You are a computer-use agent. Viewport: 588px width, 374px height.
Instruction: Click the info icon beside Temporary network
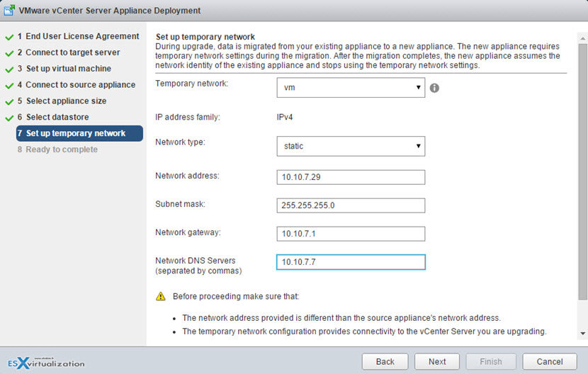pyautogui.click(x=434, y=88)
